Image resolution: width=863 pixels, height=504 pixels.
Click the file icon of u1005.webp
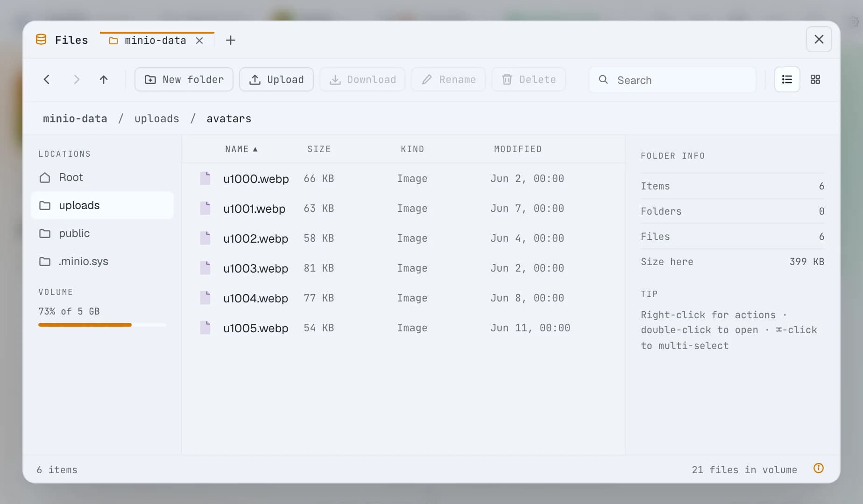pos(205,328)
